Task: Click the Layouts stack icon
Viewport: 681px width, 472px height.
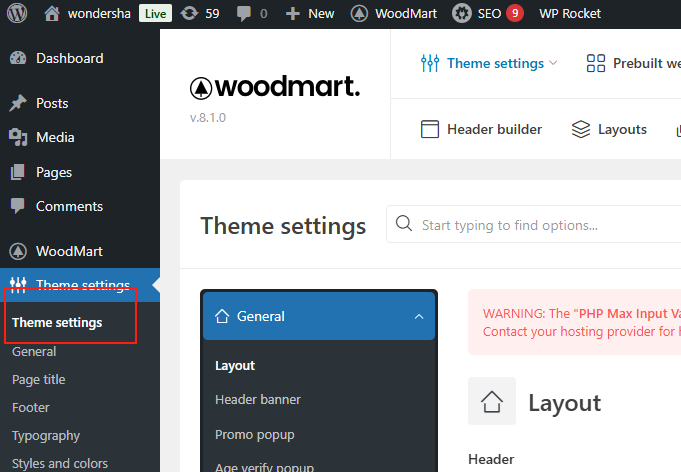Action: [x=581, y=129]
